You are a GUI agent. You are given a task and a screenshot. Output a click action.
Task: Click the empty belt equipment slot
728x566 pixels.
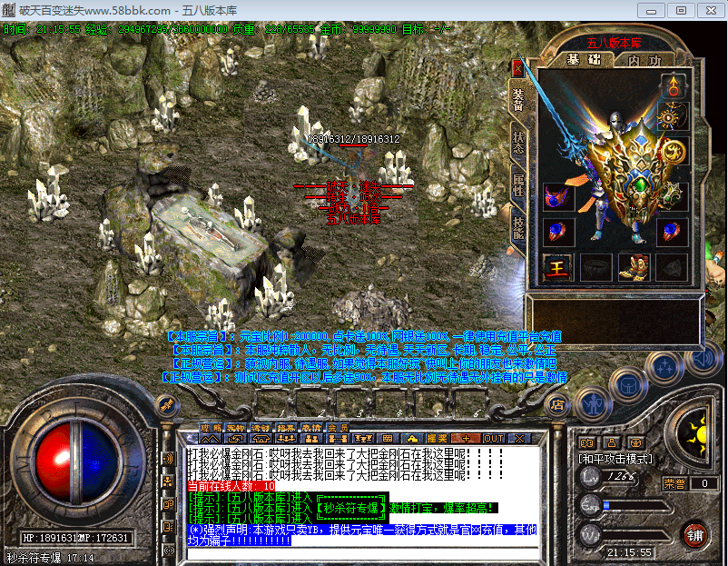click(x=596, y=267)
